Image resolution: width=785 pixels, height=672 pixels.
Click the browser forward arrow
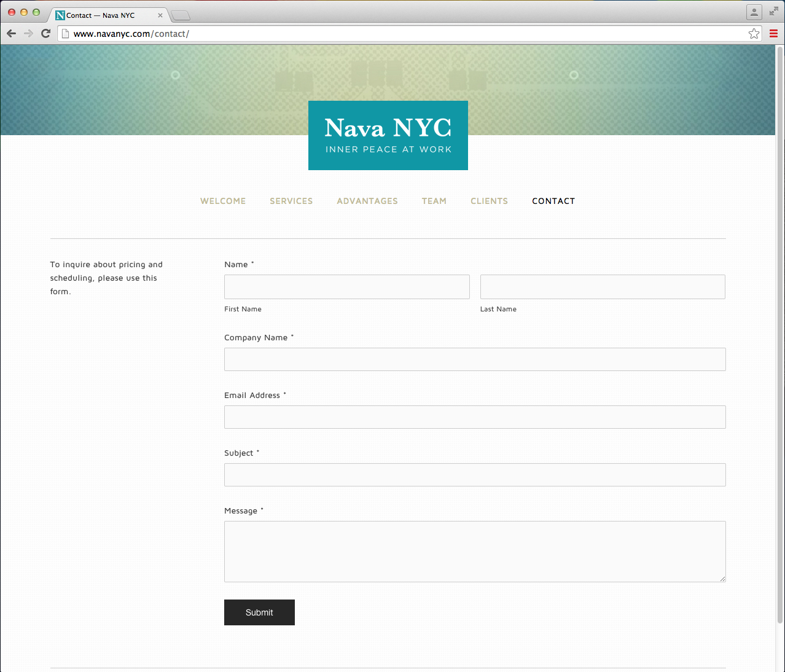[x=28, y=33]
